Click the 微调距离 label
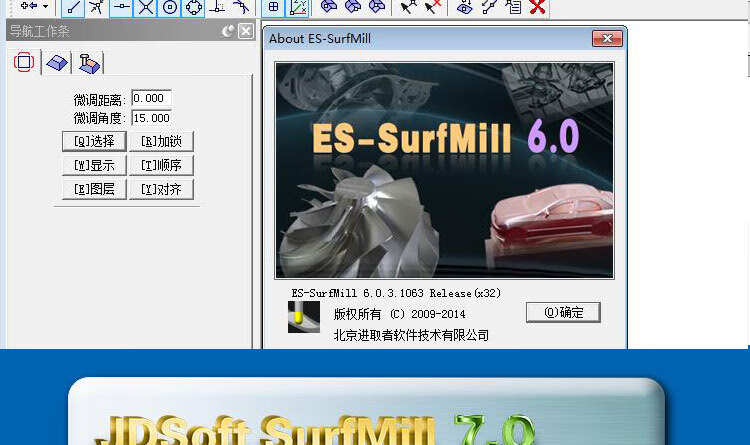Viewport: 750px width, 445px height. pyautogui.click(x=99, y=100)
